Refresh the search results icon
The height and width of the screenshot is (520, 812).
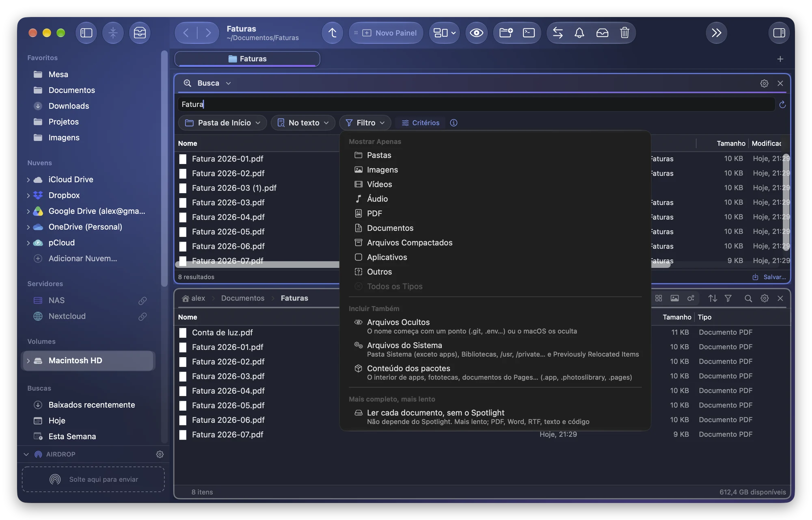(x=782, y=105)
